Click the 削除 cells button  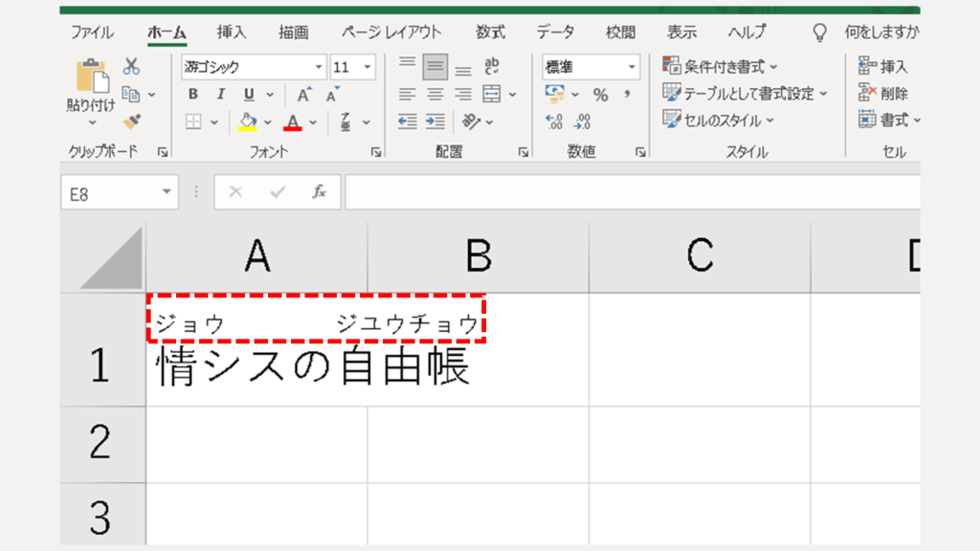883,93
